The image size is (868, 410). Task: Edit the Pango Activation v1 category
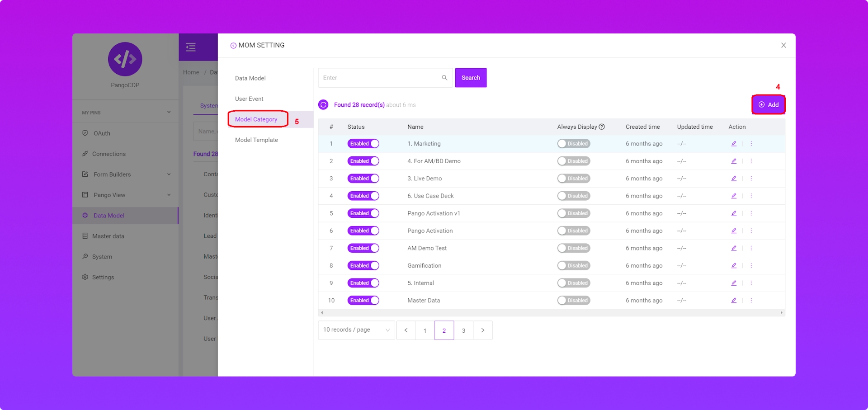pos(734,213)
